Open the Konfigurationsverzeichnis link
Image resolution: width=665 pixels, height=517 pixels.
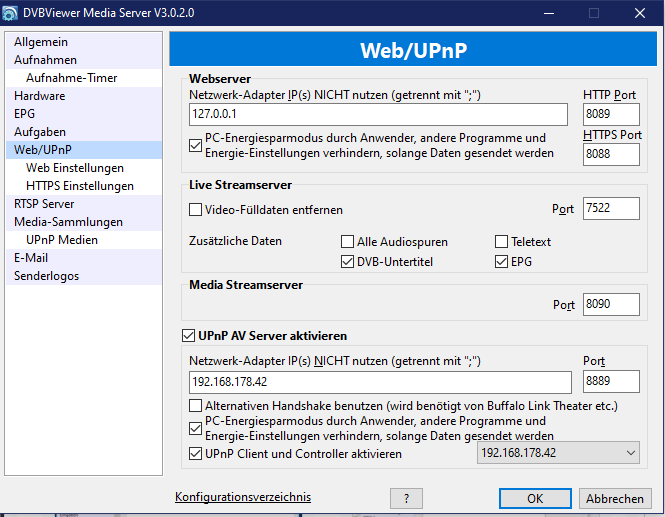[243, 497]
